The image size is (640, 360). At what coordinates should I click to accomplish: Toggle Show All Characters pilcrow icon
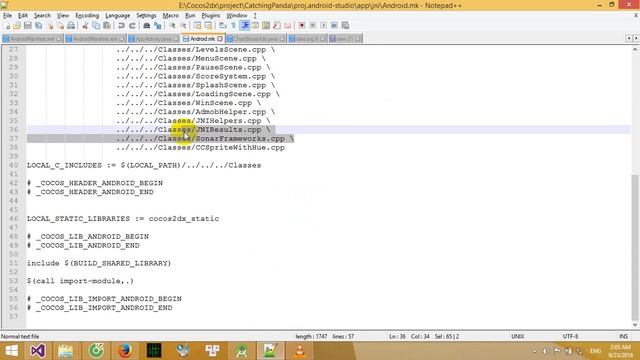[x=233, y=26]
